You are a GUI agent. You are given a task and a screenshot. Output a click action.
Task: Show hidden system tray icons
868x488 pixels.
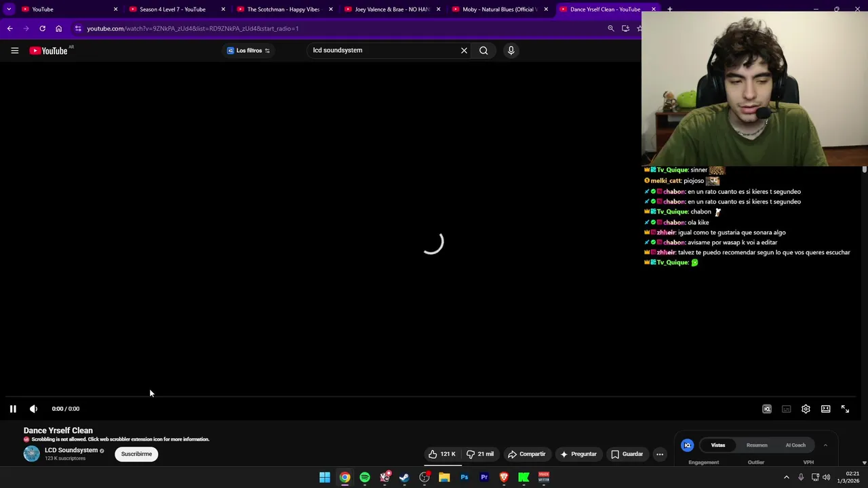787,477
